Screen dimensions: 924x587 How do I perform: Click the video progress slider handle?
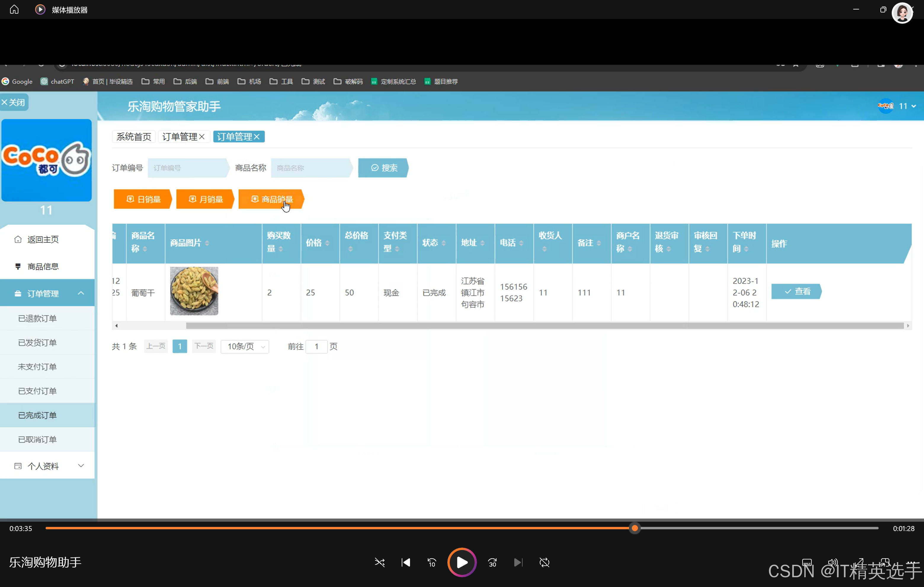click(635, 528)
